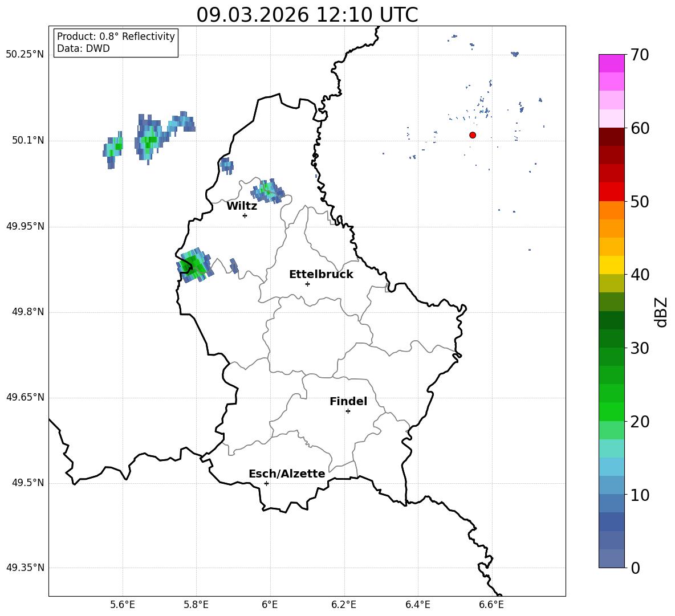Click the longitude label 5.8°E
Screen dimensions: 675x616
pos(196,605)
